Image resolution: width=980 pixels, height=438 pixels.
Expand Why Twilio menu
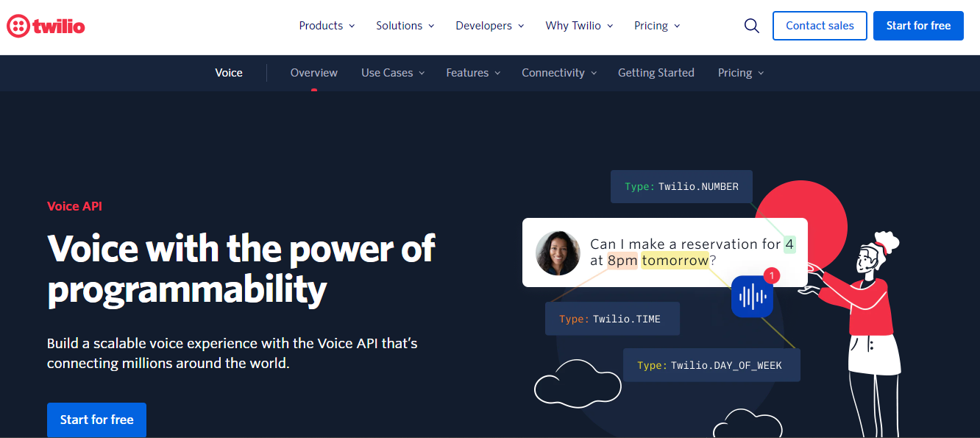click(579, 26)
